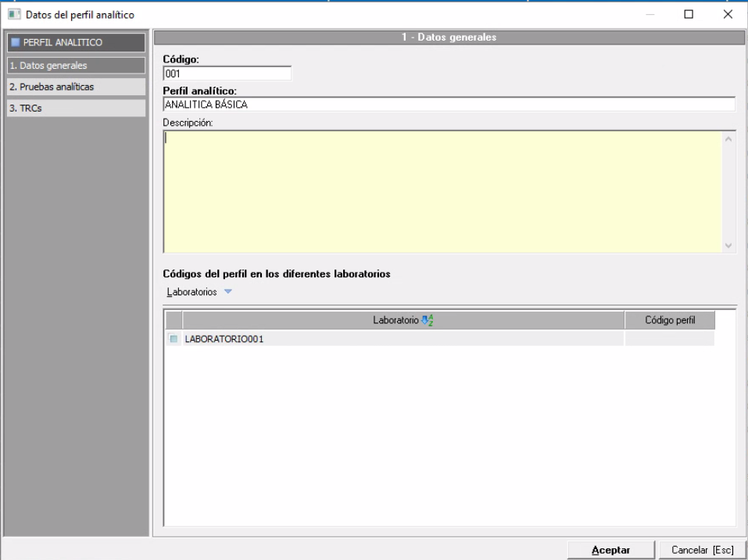Click the Perfil analítico name field

point(448,104)
